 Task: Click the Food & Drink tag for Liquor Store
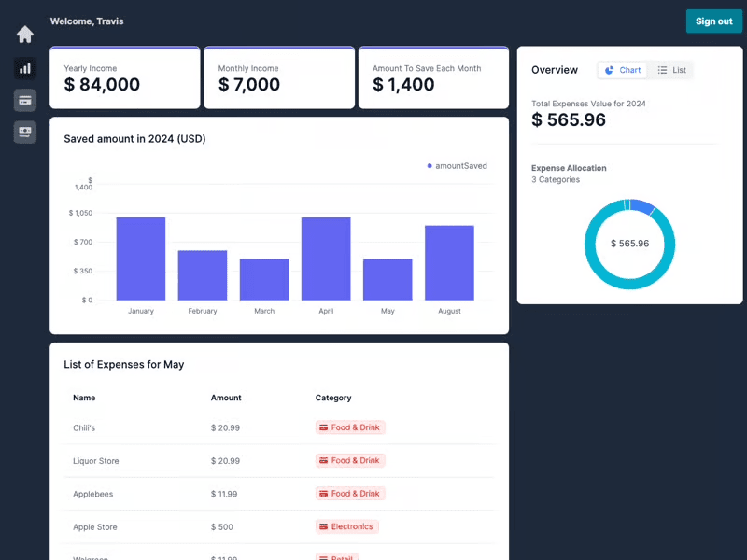pos(350,460)
